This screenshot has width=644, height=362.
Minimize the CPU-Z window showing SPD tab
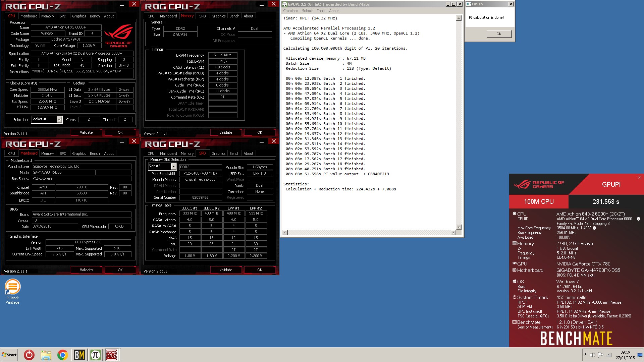[x=262, y=142]
